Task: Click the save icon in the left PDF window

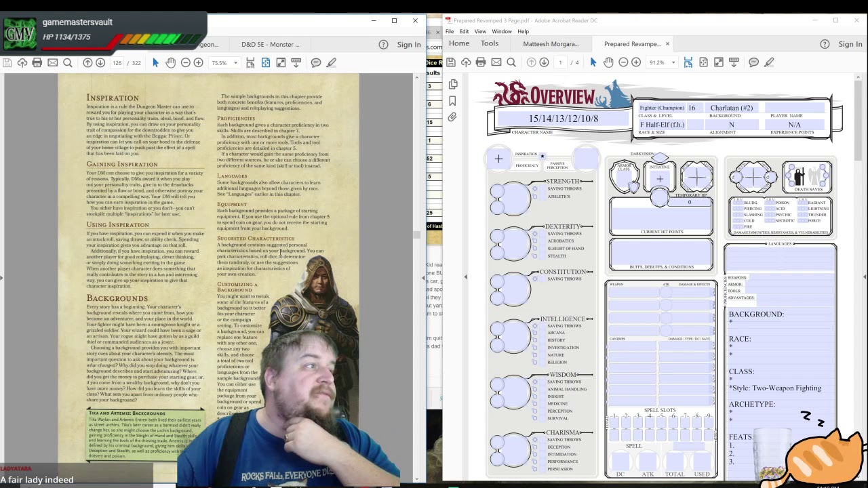Action: 7,62
